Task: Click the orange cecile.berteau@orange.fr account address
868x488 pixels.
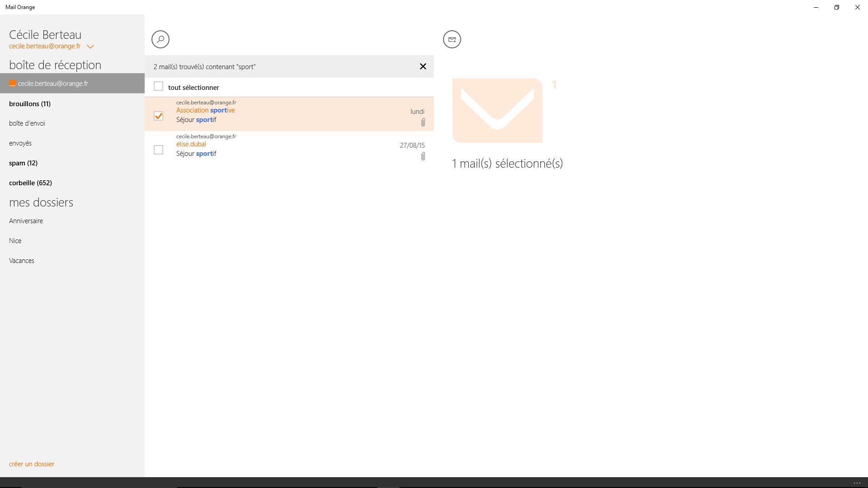Action: coord(45,46)
